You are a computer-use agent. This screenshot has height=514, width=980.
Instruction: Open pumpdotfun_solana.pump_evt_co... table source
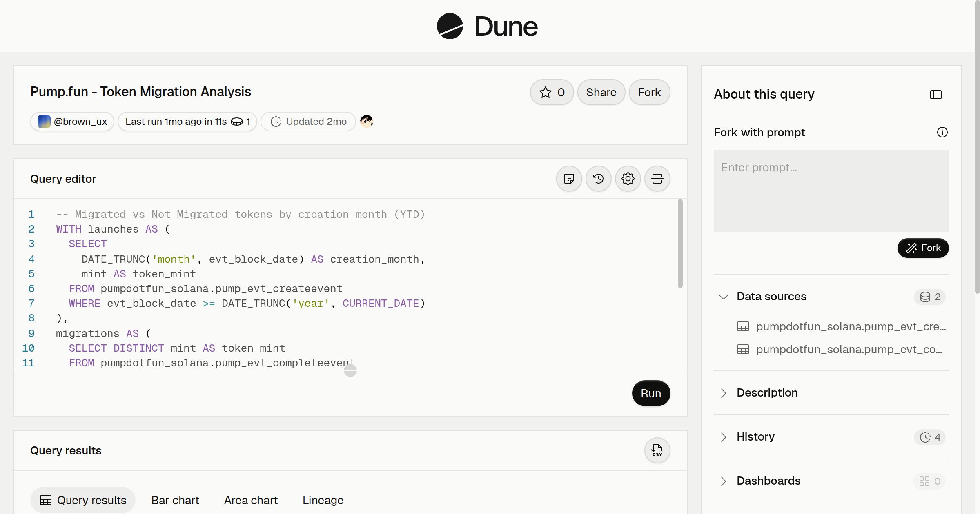[x=840, y=349]
